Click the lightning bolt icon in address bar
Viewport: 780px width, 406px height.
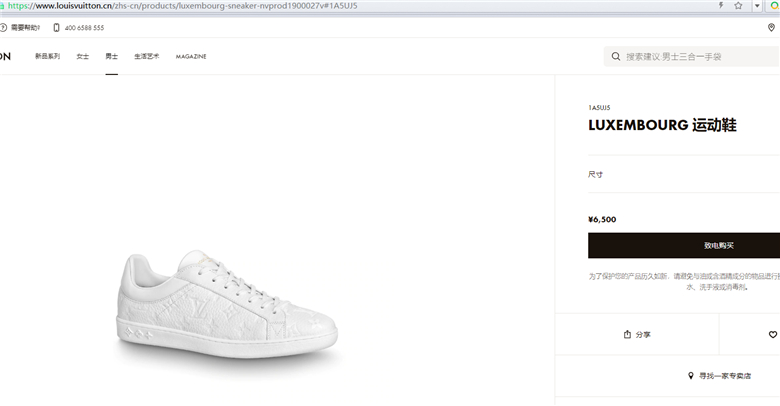tap(721, 5)
